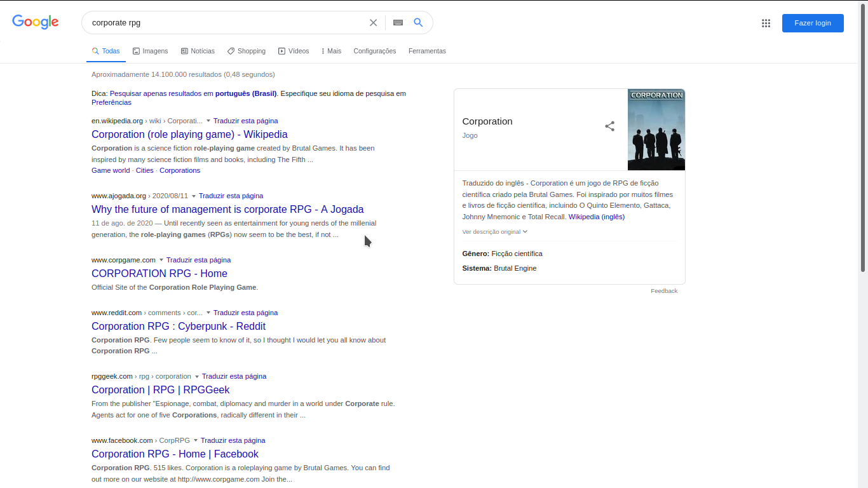Viewport: 868px width, 488px height.
Task: Open dropdown arrow beside www.ajogada.org result
Action: pyautogui.click(x=194, y=196)
